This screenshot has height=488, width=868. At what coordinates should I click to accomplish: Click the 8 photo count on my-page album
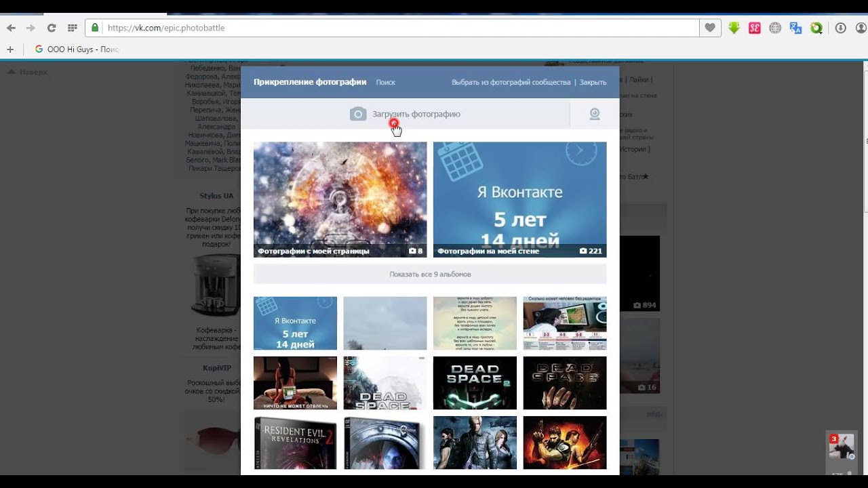click(x=416, y=251)
